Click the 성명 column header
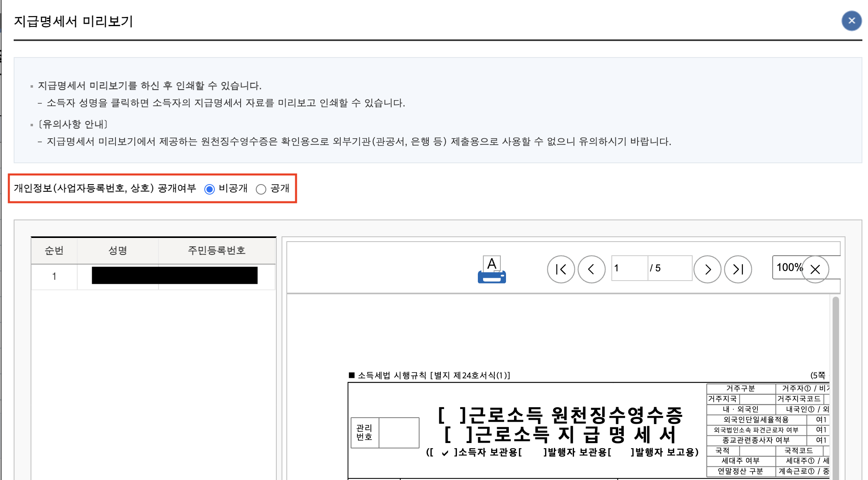The height and width of the screenshot is (480, 868). click(117, 250)
